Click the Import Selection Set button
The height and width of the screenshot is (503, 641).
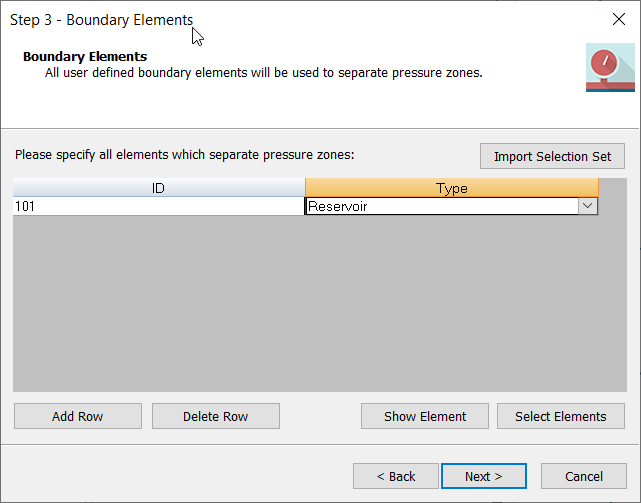coord(552,157)
